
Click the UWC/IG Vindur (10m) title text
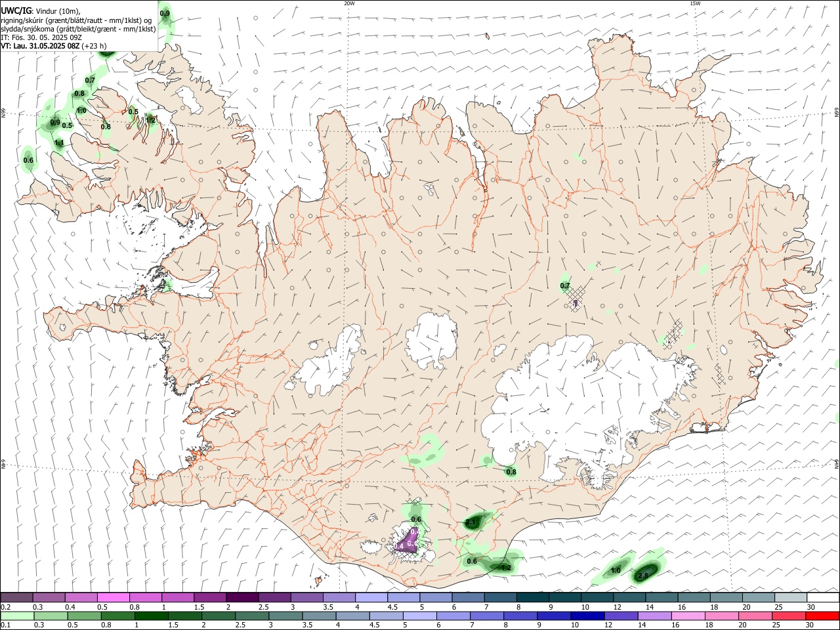coord(41,11)
